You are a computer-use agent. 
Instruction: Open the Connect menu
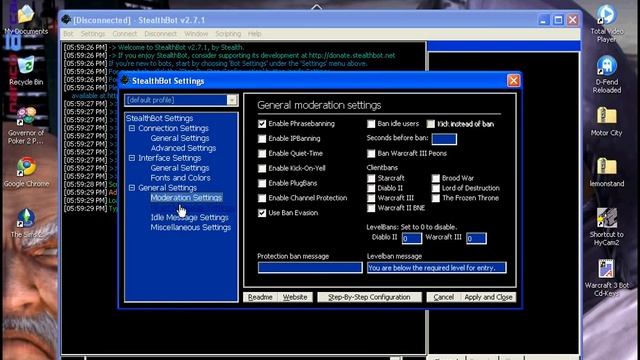click(x=124, y=34)
